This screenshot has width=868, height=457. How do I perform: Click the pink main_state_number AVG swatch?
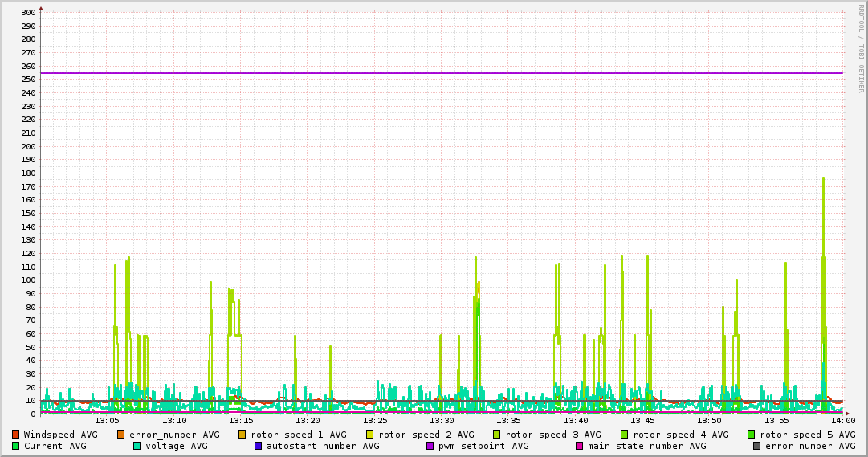coord(580,446)
